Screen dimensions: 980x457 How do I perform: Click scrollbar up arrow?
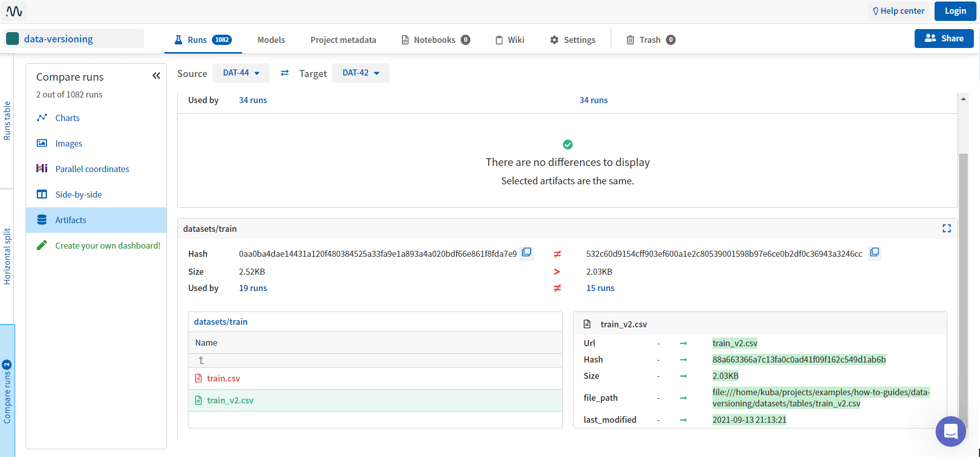(963, 99)
